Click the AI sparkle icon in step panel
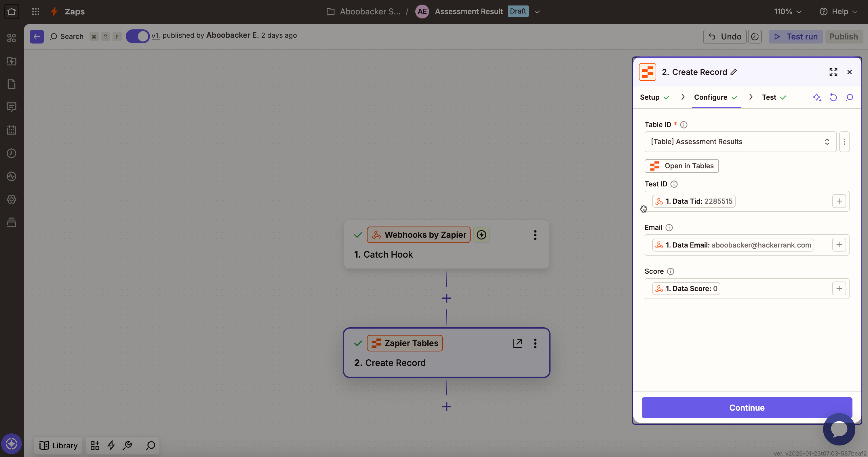Image resolution: width=868 pixels, height=457 pixels. click(817, 97)
